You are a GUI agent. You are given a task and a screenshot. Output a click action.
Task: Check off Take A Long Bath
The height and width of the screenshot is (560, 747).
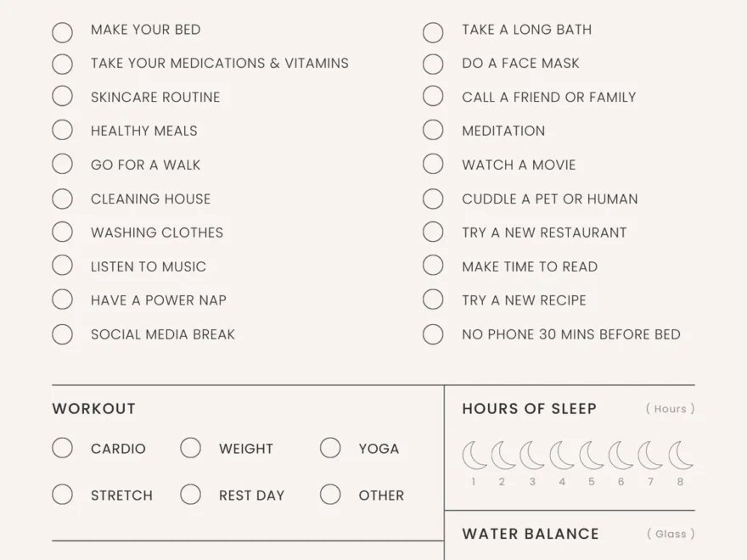433,32
